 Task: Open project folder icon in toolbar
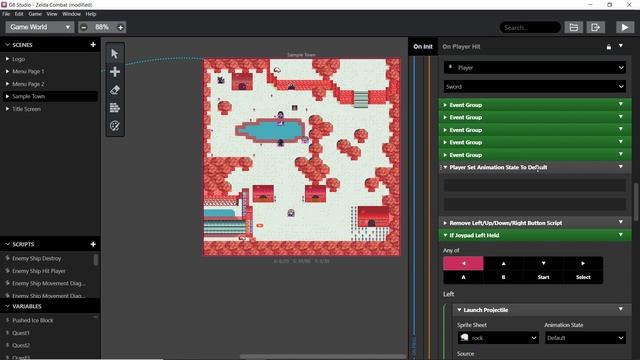573,27
